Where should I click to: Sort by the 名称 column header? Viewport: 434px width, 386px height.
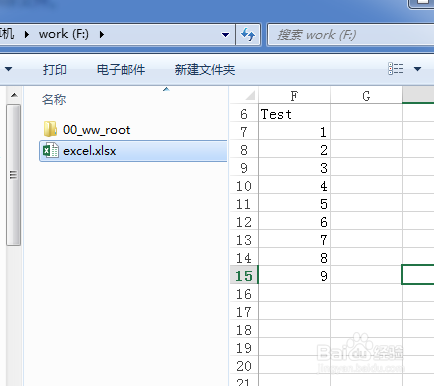pos(54,99)
